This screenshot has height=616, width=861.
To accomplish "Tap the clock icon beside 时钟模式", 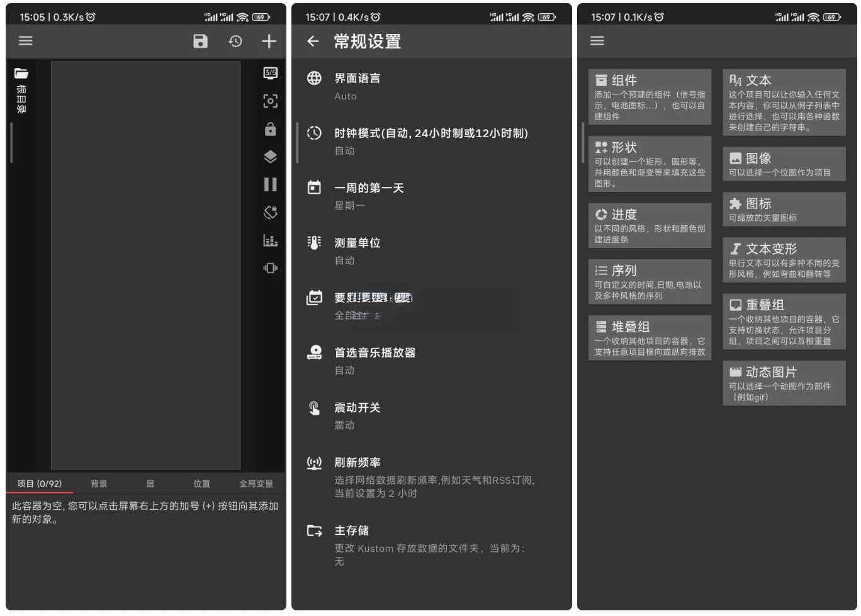I will (x=314, y=133).
